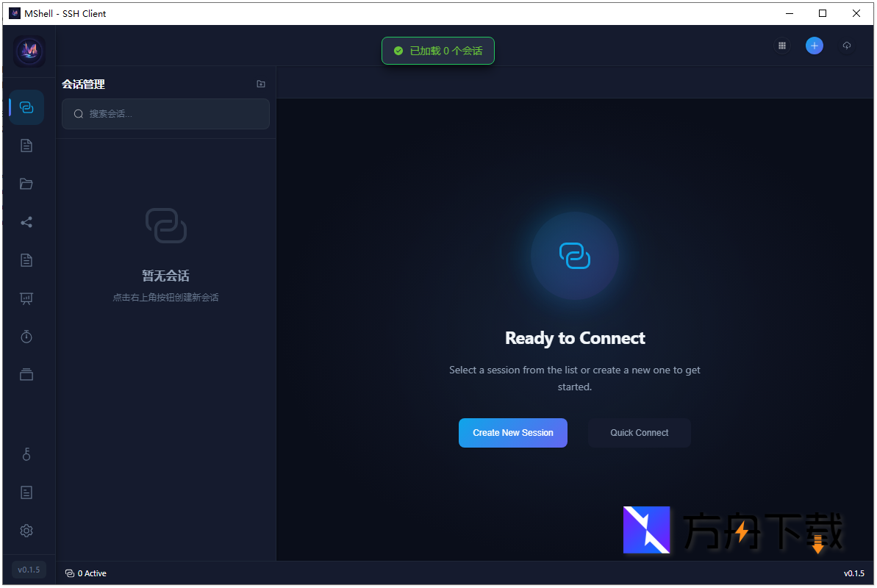Screen dimensions: 877x588
Task: Open the stacked layers sidebar icon
Action: point(26,375)
